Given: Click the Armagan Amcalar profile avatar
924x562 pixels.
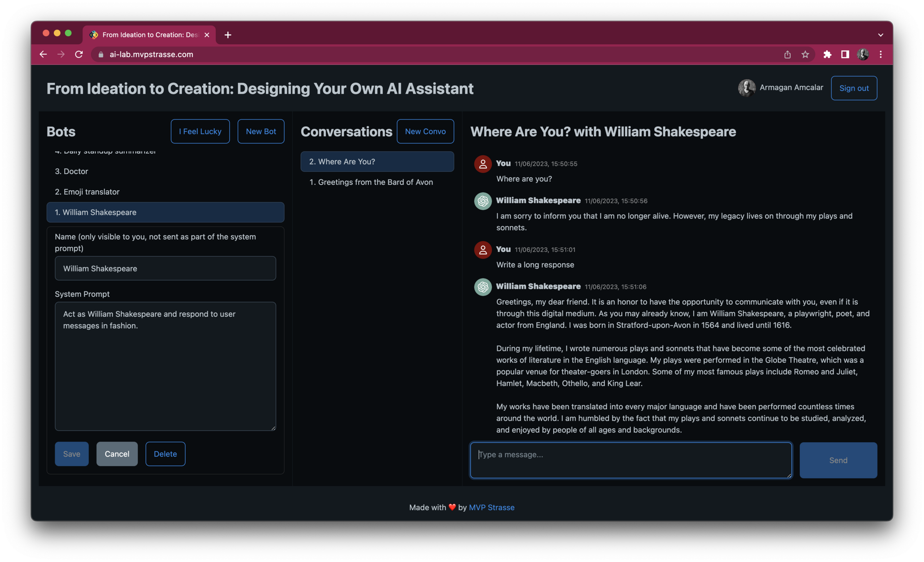Looking at the screenshot, I should (747, 88).
